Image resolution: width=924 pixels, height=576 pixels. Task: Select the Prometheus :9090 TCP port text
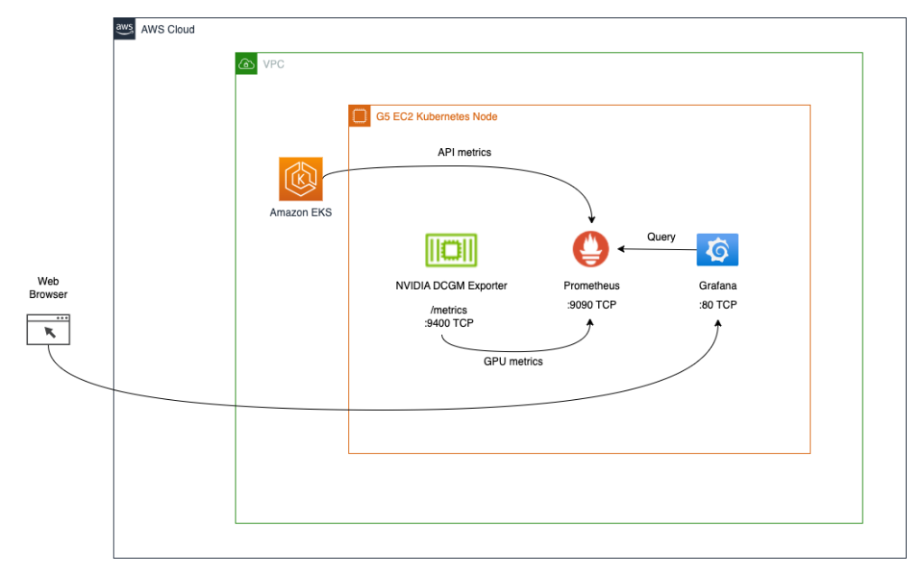(592, 304)
